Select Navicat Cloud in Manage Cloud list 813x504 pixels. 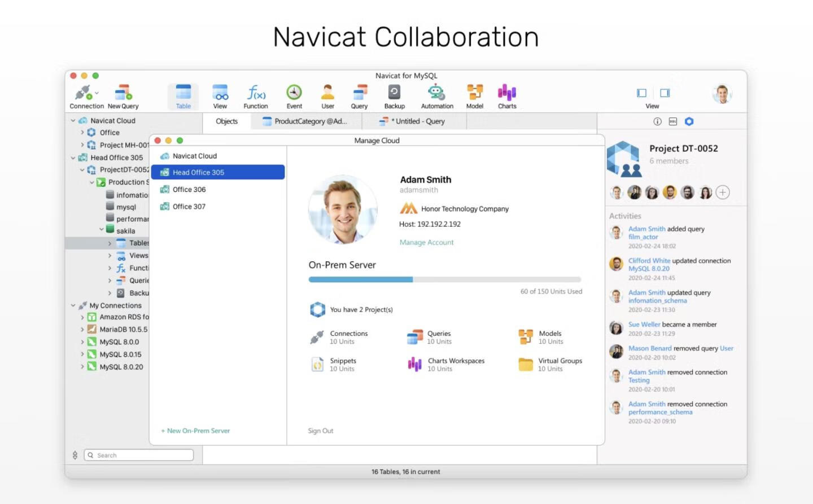[218, 156]
